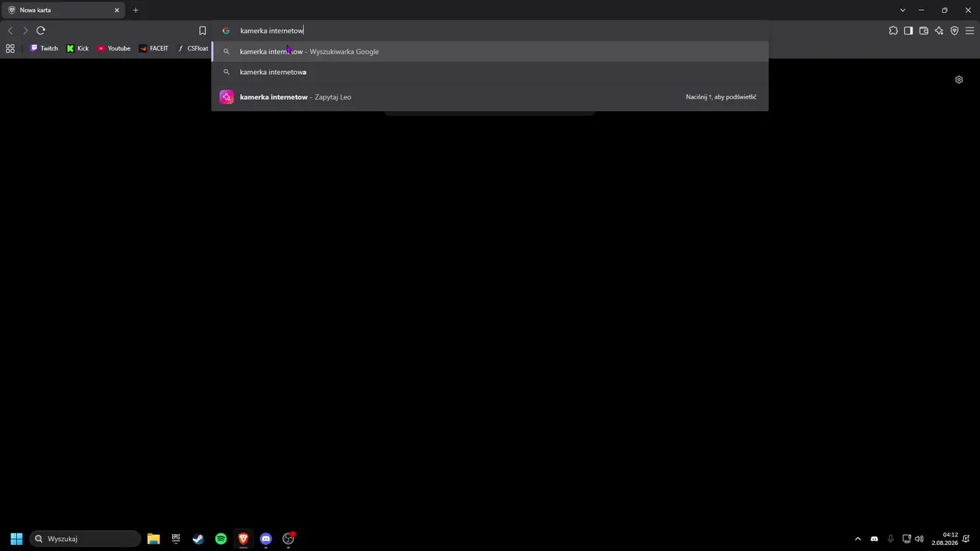This screenshot has height=551, width=980.
Task: Open the notifications bell icon
Action: click(x=966, y=539)
